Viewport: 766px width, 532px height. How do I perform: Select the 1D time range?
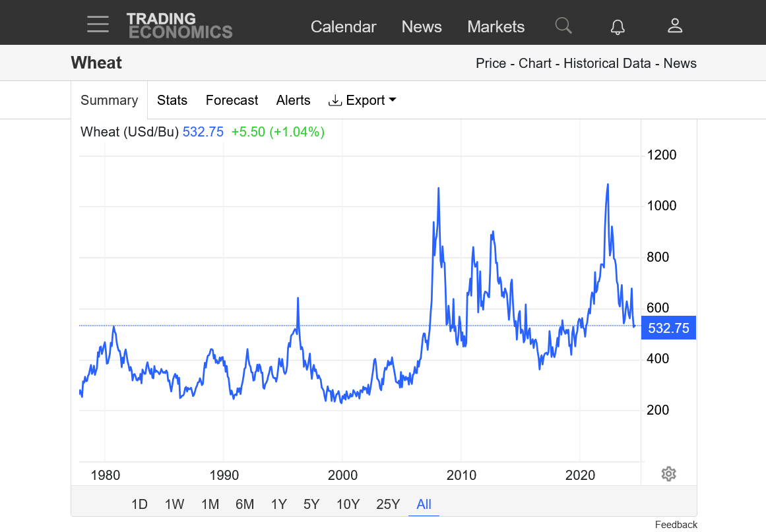pyautogui.click(x=139, y=504)
